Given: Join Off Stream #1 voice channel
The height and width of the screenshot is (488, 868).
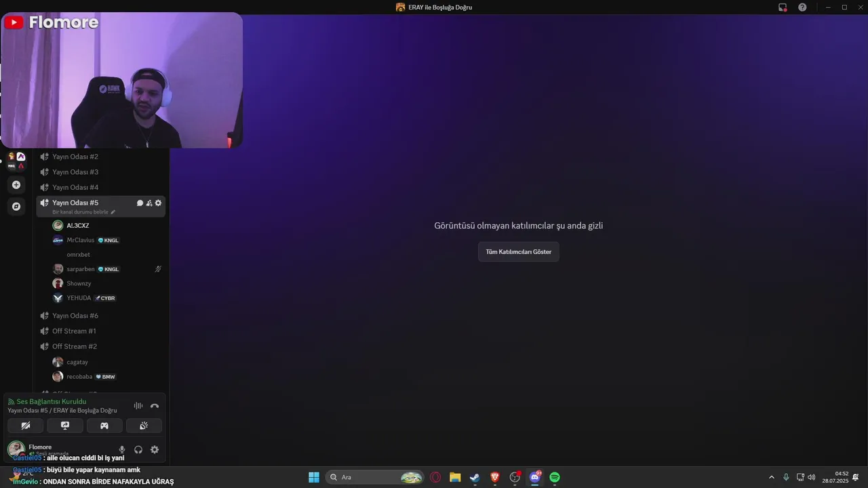Looking at the screenshot, I should (74, 331).
